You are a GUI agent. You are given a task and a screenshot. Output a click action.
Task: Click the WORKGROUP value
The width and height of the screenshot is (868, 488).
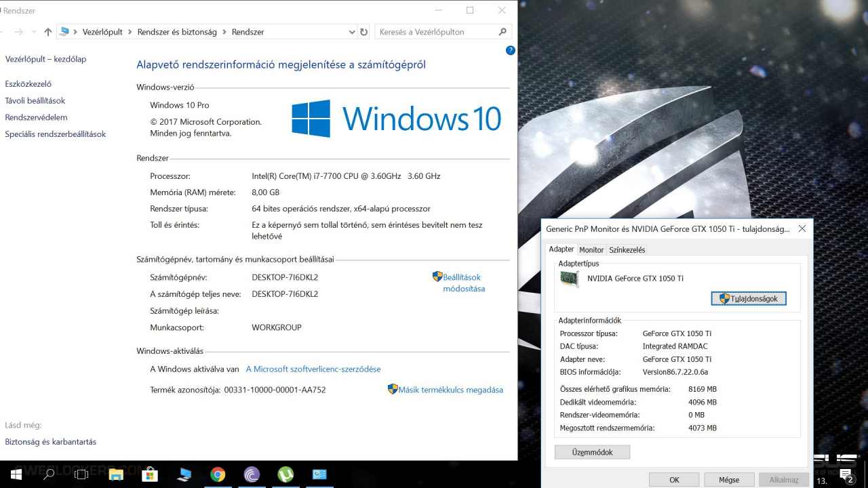277,327
